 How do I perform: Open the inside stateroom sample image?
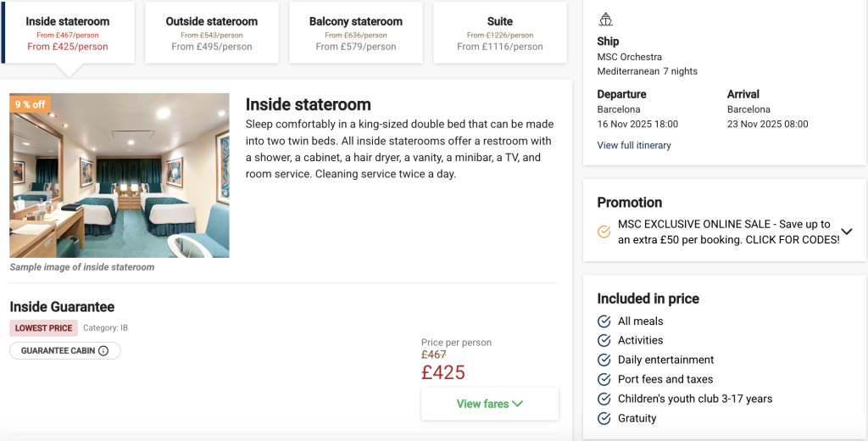(x=120, y=175)
